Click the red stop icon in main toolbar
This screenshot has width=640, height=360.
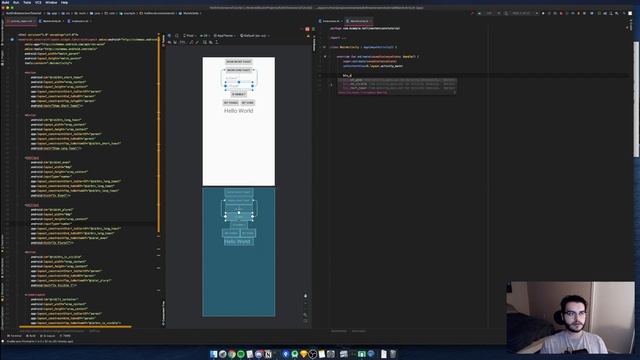coord(561,13)
